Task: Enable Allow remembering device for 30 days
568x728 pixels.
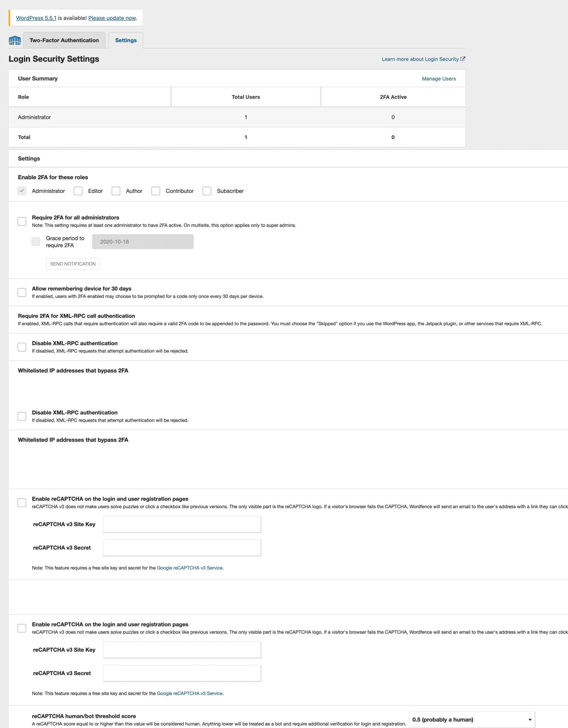Action: pyautogui.click(x=22, y=292)
